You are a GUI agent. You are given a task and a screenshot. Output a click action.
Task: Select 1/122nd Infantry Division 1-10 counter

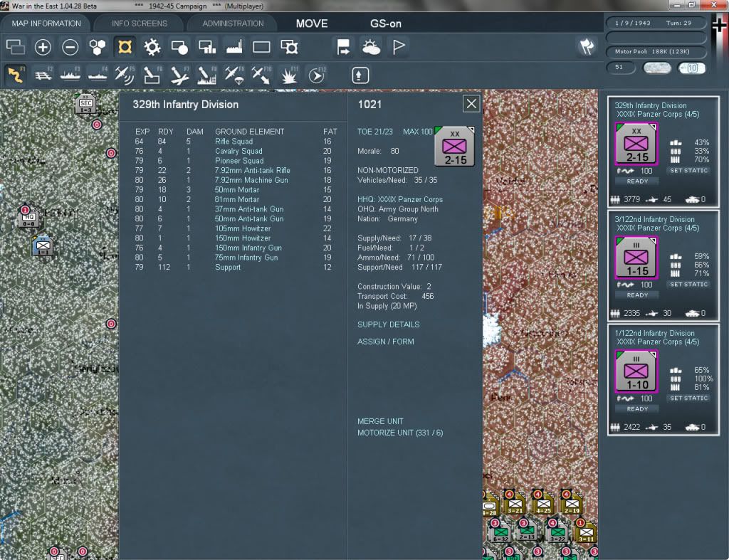636,371
